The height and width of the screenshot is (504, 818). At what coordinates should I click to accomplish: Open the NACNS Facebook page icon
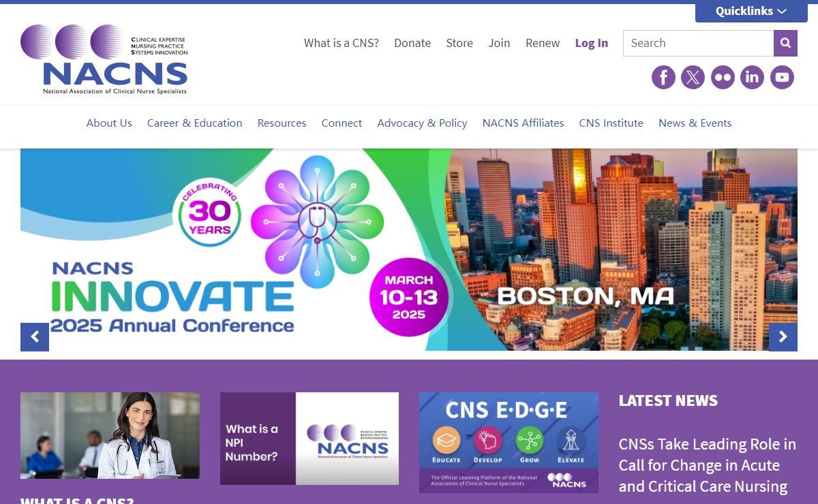tap(663, 77)
